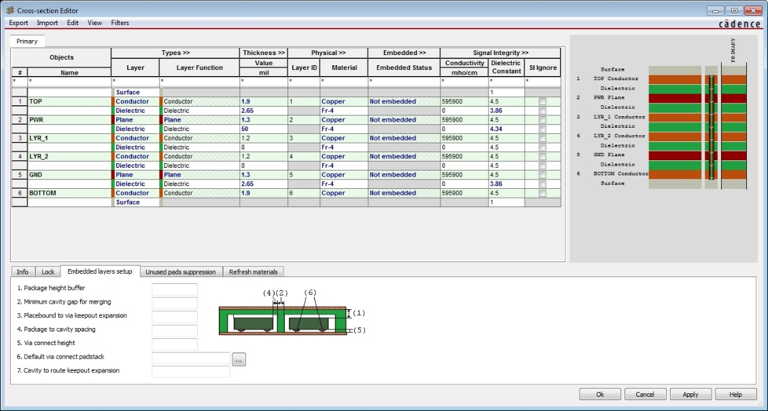The width and height of the screenshot is (768, 411).
Task: Expand the Thickness >> column group
Action: (x=264, y=53)
